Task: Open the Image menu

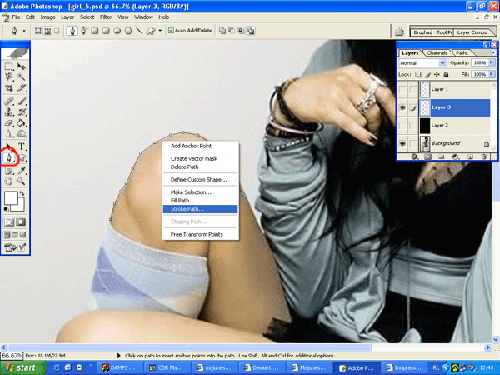Action: tap(48, 17)
